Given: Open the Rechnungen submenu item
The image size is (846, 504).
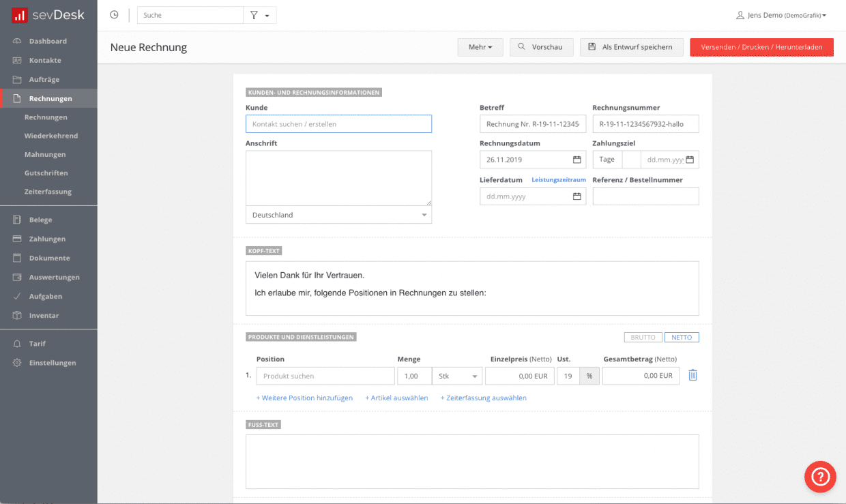Looking at the screenshot, I should pos(46,117).
